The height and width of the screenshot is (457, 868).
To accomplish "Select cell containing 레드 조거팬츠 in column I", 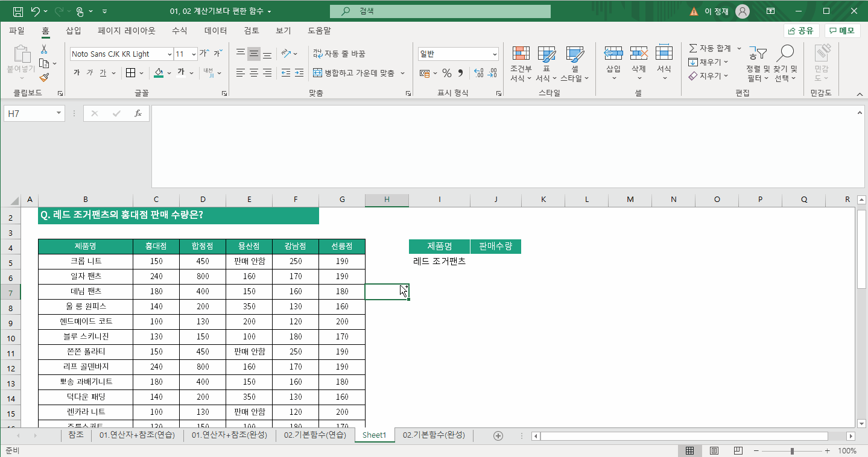I will click(x=440, y=262).
